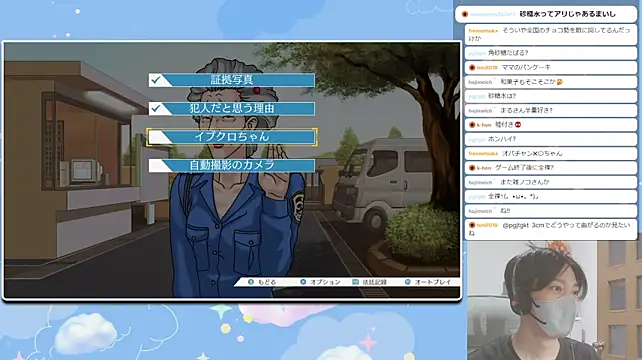Click the hajimeich name on the また雑ノコさんか message
The height and width of the screenshot is (360, 642).
point(480,183)
